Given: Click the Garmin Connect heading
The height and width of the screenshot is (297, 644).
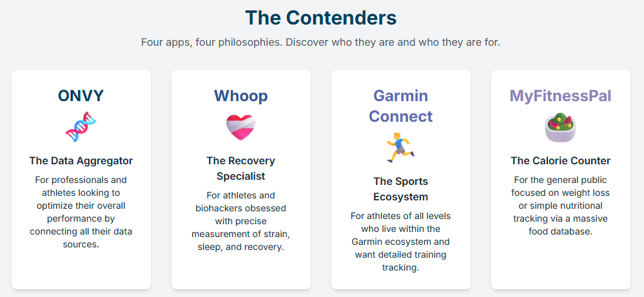Looking at the screenshot, I should [x=400, y=106].
